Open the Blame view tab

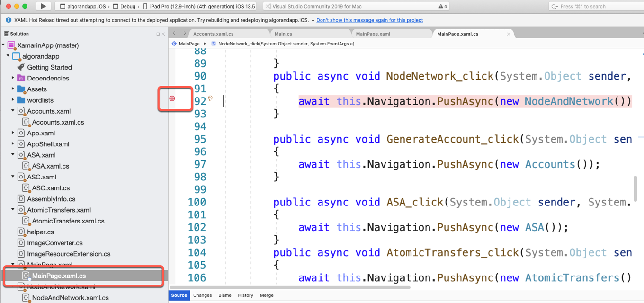pyautogui.click(x=224, y=295)
